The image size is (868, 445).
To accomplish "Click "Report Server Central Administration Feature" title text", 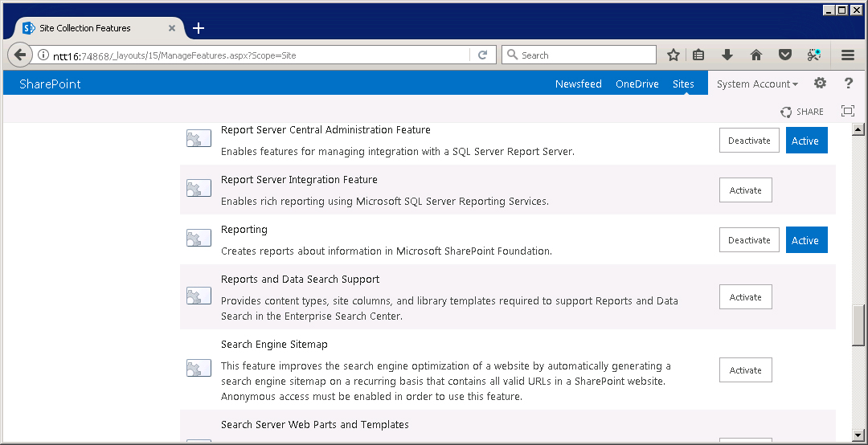I will [325, 129].
